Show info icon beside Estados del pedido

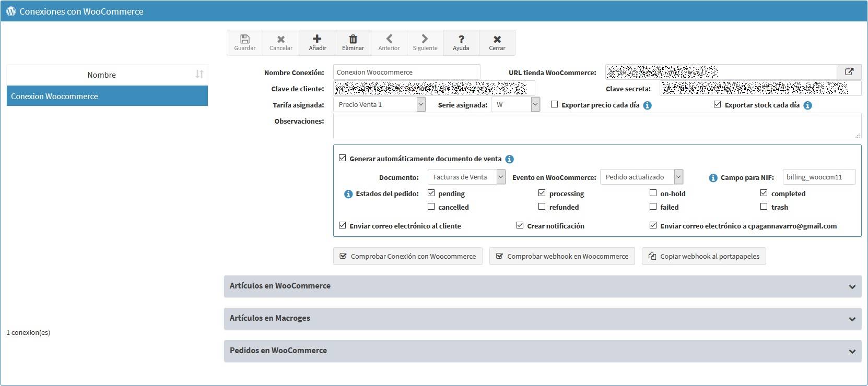[348, 194]
